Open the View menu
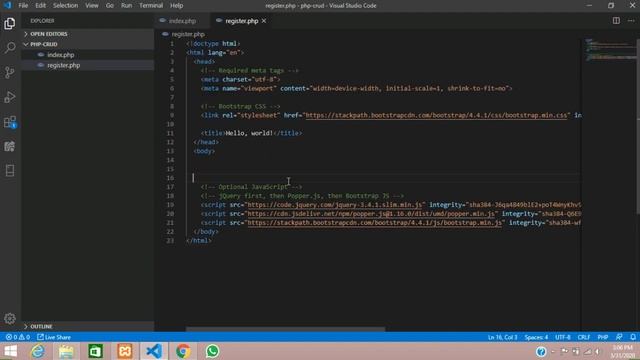Screen dimensions: 640x360 pos(92,6)
